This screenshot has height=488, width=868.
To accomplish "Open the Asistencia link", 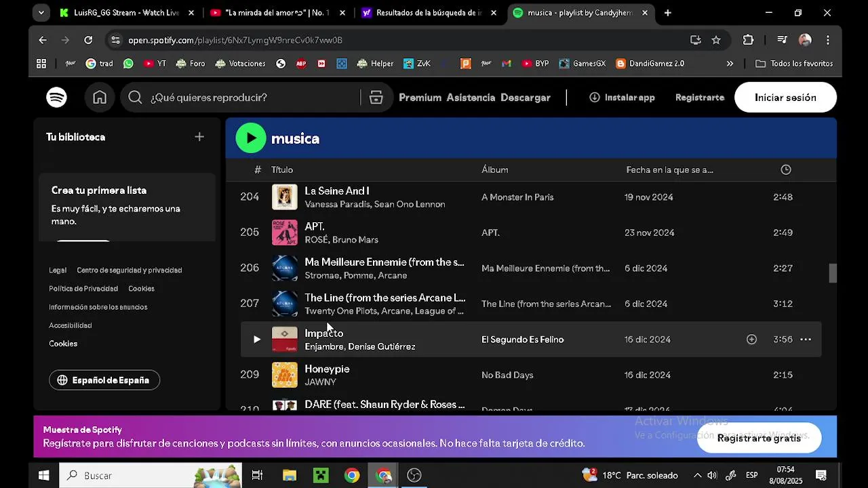I will 471,98.
